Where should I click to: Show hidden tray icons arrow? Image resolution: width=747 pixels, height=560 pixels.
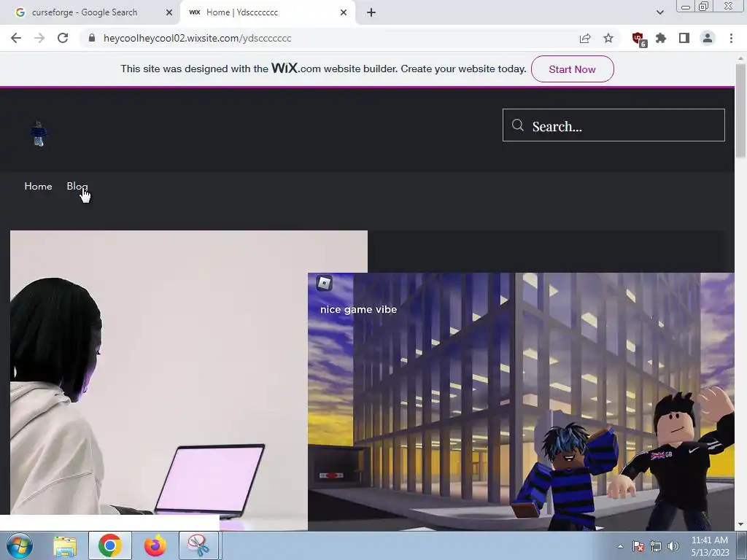pyautogui.click(x=620, y=546)
